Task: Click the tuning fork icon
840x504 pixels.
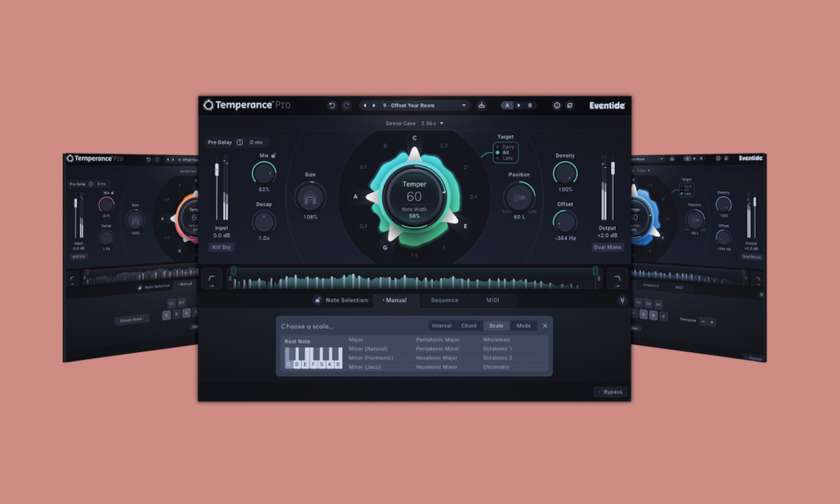Action: click(x=622, y=301)
